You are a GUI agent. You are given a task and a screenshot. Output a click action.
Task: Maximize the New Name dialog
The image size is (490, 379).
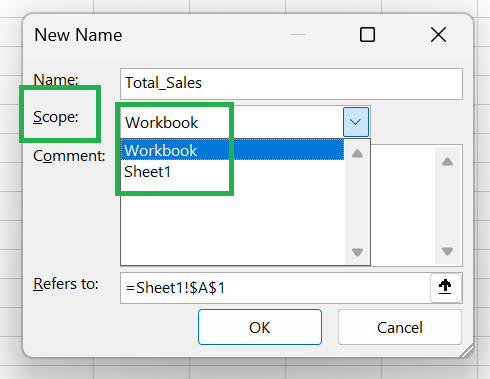point(367,35)
